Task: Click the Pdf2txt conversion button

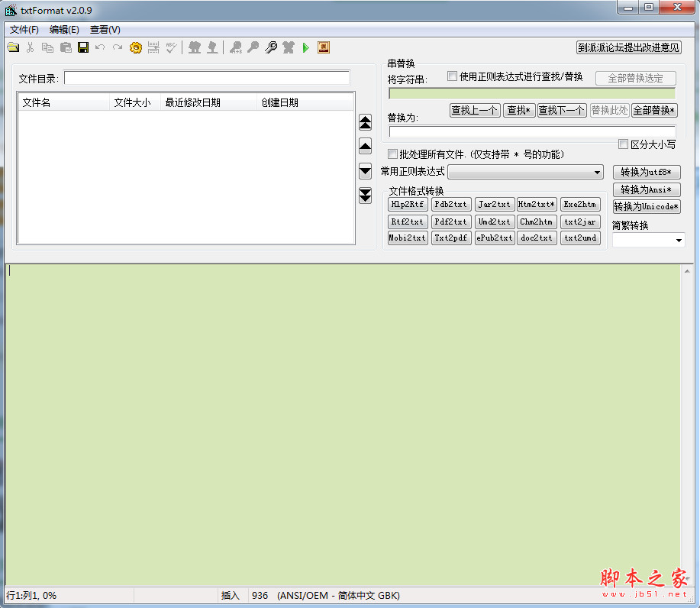Action: (x=450, y=222)
